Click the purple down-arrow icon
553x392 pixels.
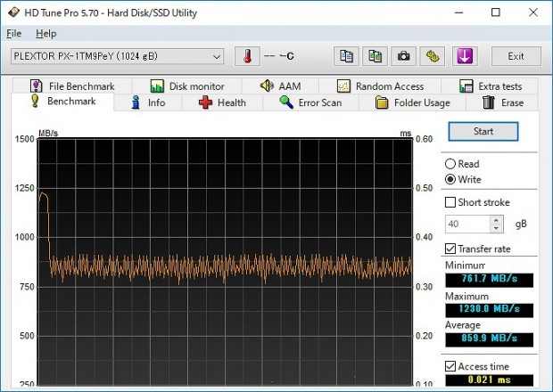pos(465,56)
